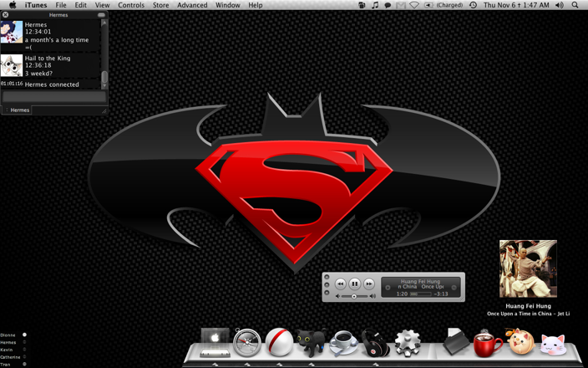Viewport: 588px width, 368px height.
Task: Click desktop text 'Once Upon a Time in China - Jet Li'
Action: click(x=528, y=314)
